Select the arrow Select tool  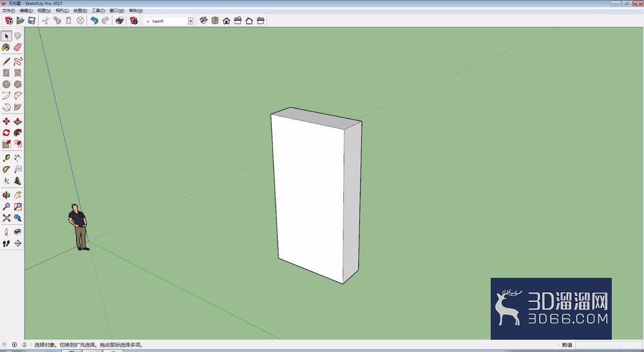(x=6, y=36)
